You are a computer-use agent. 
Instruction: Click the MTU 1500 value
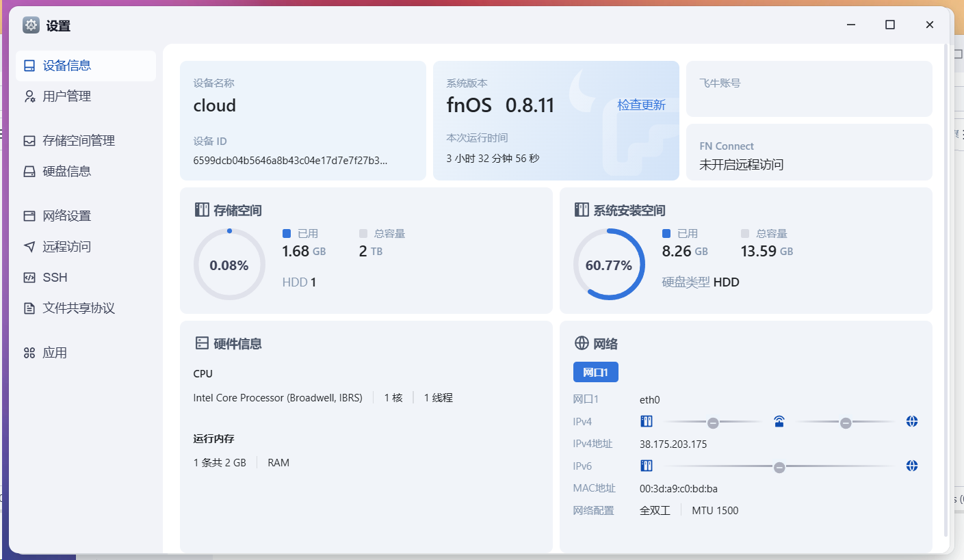point(715,511)
